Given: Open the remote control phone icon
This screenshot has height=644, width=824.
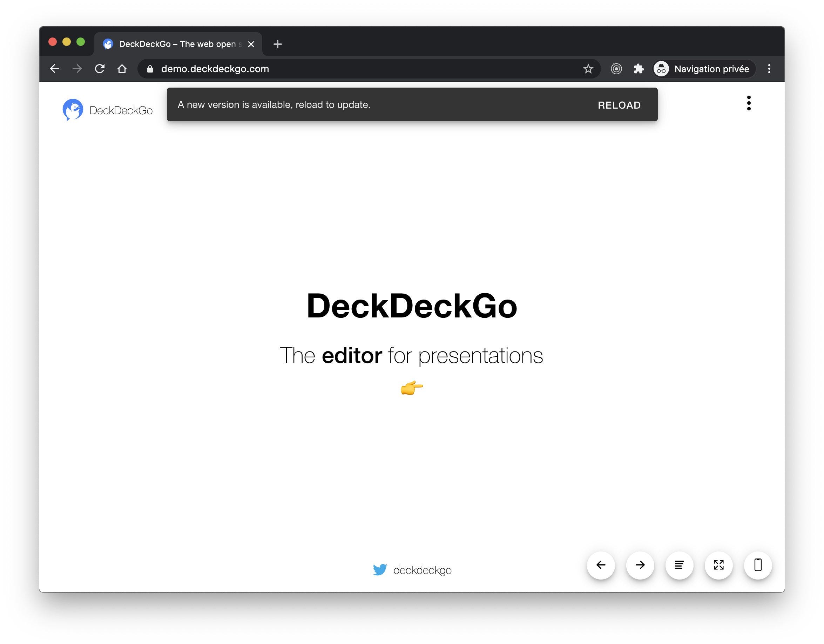Looking at the screenshot, I should [x=758, y=565].
